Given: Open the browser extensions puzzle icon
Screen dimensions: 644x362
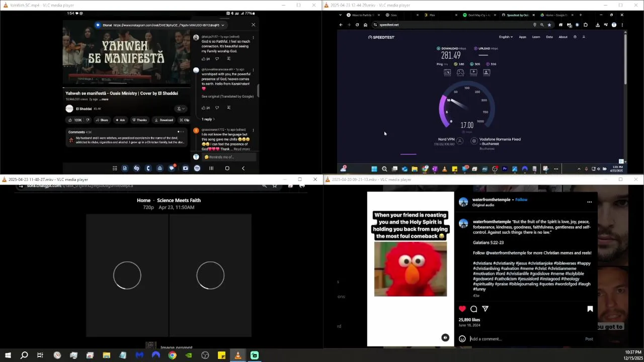Looking at the screenshot, I should (x=586, y=25).
